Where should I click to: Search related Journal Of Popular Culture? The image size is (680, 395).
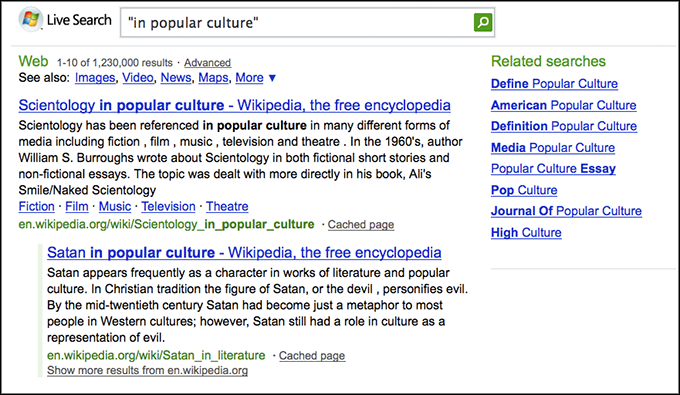pyautogui.click(x=566, y=211)
